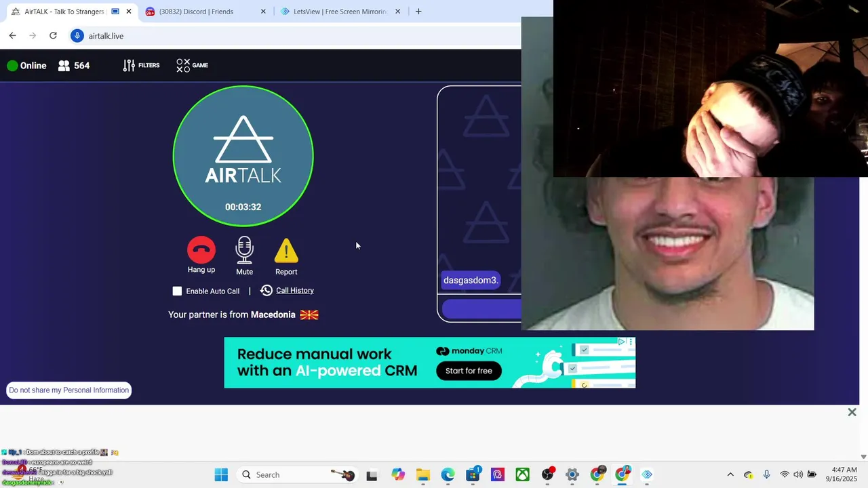Click the Macedonia partner country text

[273, 314]
